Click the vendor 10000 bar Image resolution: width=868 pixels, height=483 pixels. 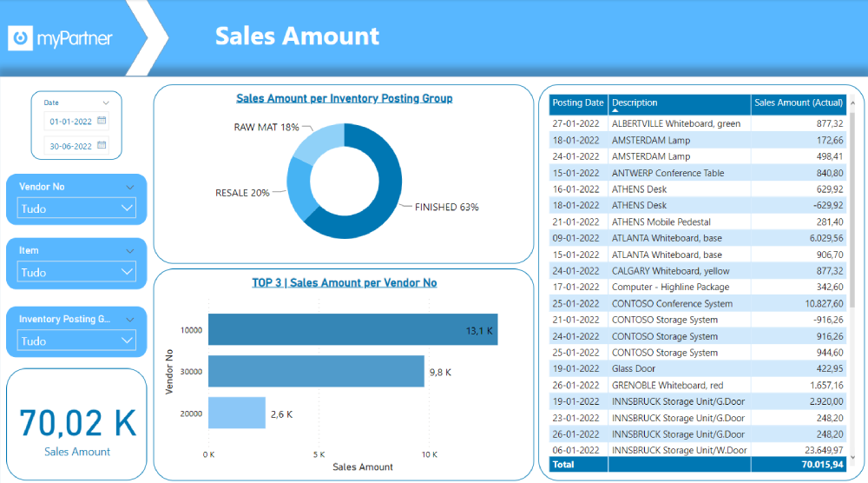pyautogui.click(x=352, y=330)
